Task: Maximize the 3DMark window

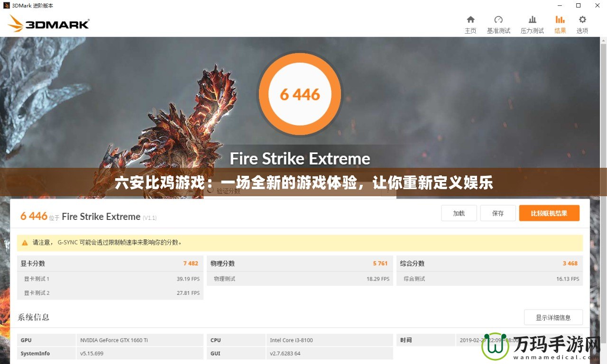Action: 578,6
